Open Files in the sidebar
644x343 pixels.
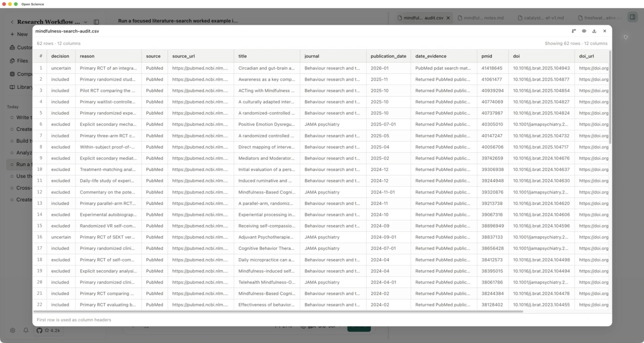click(x=19, y=61)
